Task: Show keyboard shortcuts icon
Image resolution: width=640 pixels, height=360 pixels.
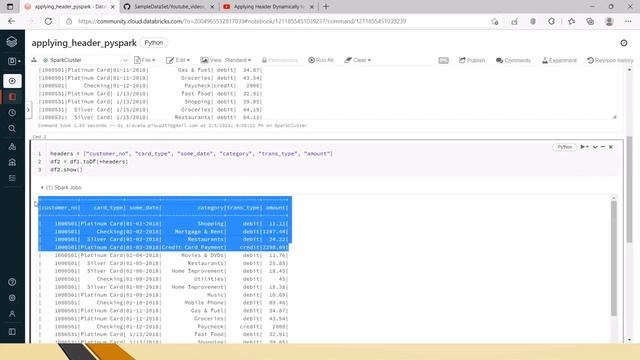Action: coord(444,60)
